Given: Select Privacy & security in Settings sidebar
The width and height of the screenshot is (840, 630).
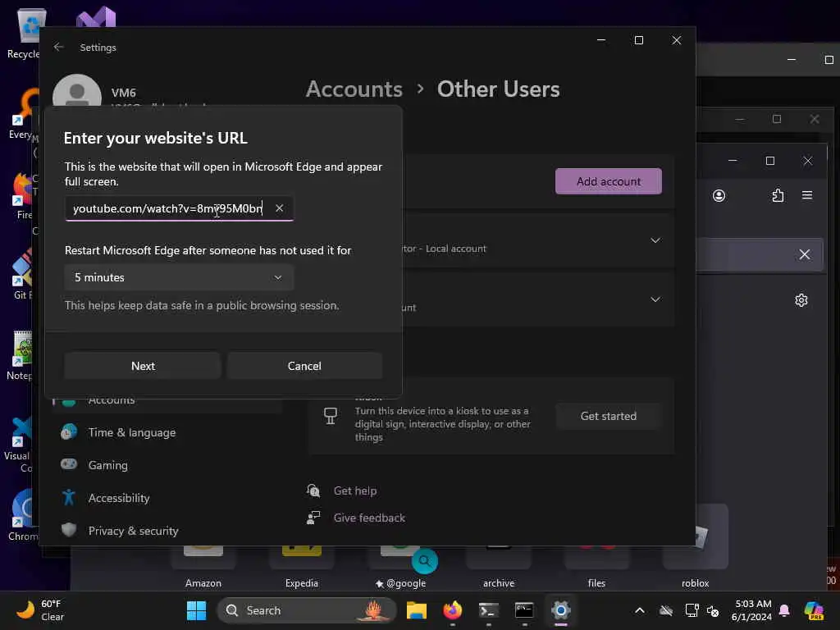Looking at the screenshot, I should point(134,531).
